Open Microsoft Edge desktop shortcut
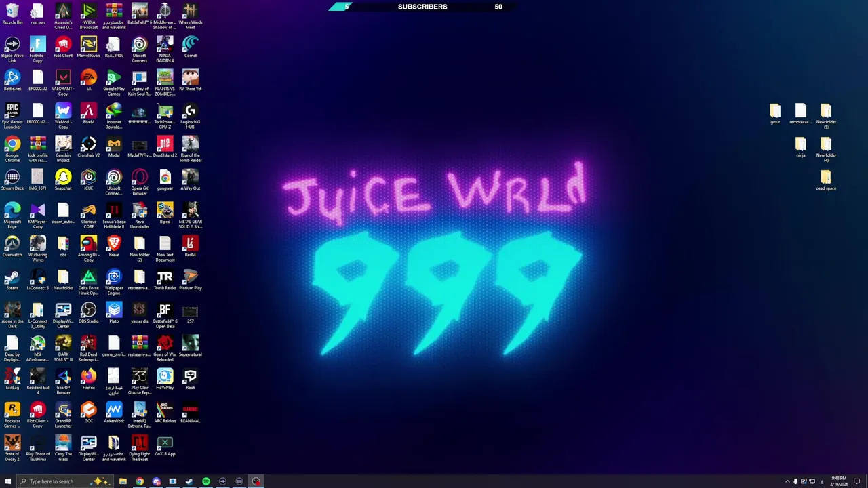 click(x=12, y=216)
